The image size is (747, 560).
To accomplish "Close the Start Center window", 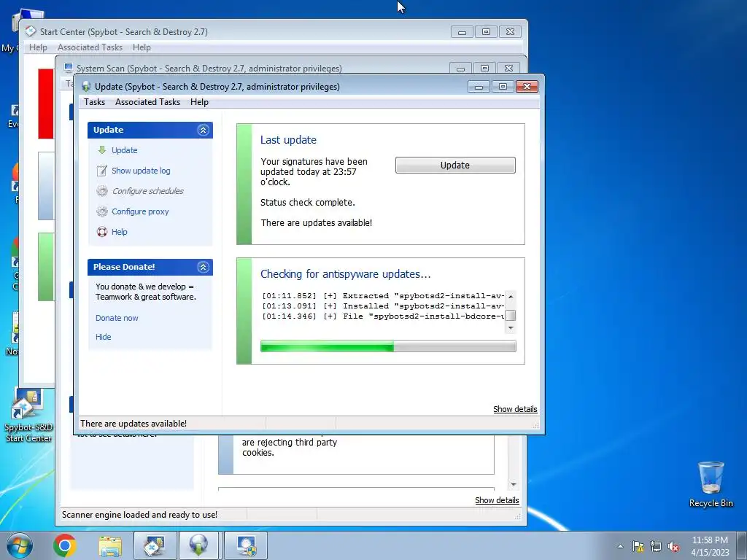I will click(510, 32).
